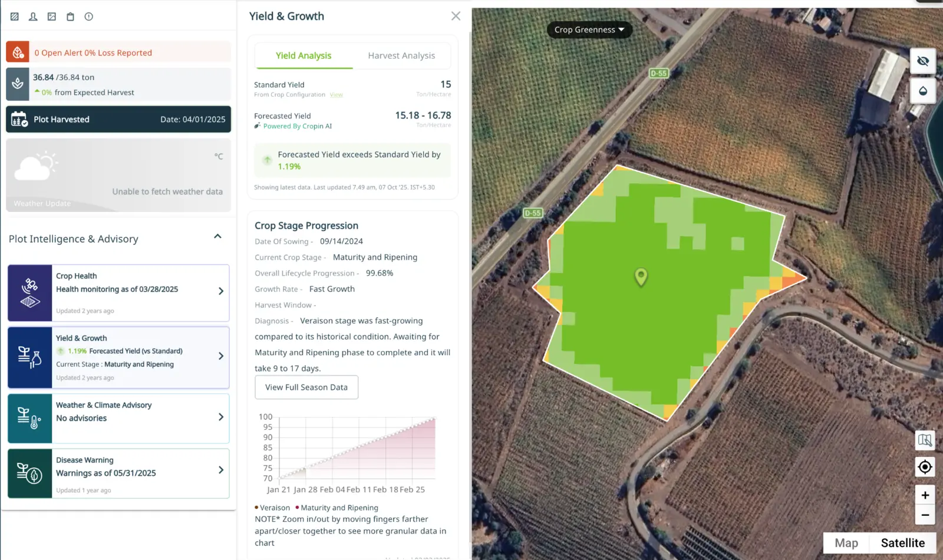Switch to the Harvest Analysis tab
Screen dimensions: 943x560
(401, 56)
